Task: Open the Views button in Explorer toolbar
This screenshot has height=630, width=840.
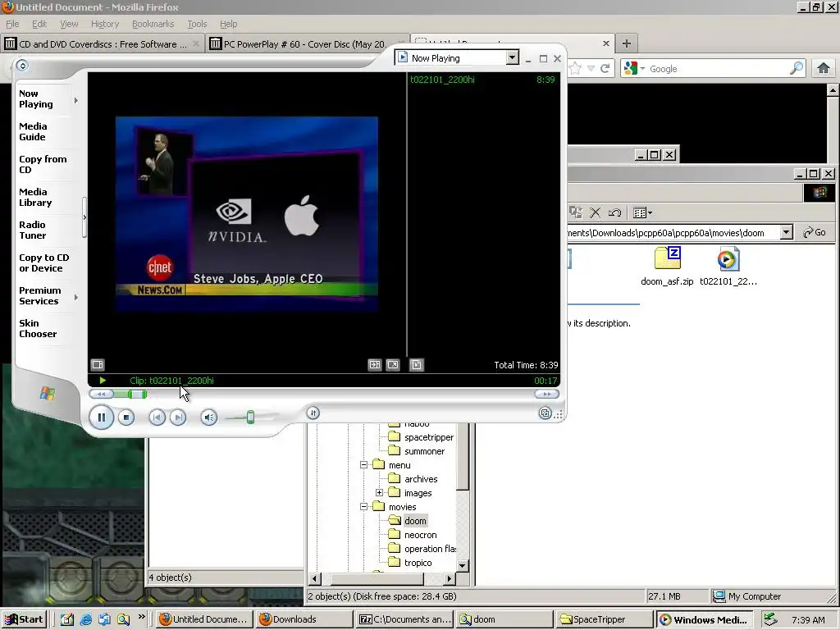Action: coord(642,212)
